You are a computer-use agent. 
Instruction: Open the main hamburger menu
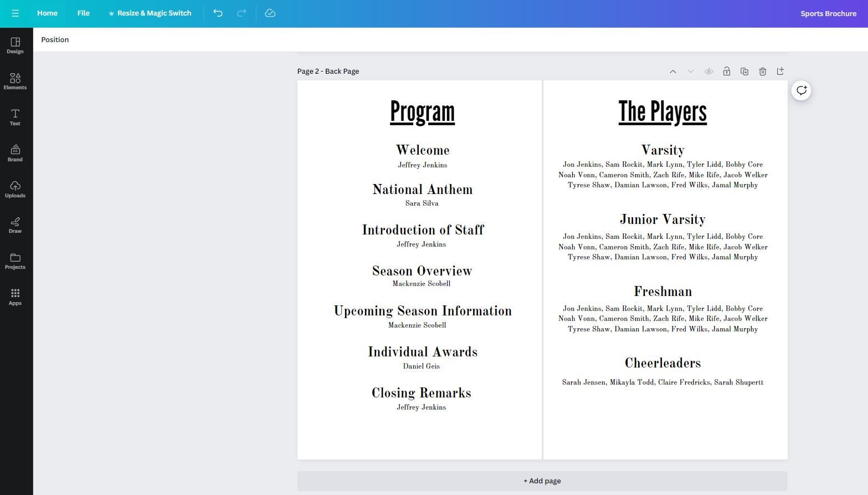[16, 13]
